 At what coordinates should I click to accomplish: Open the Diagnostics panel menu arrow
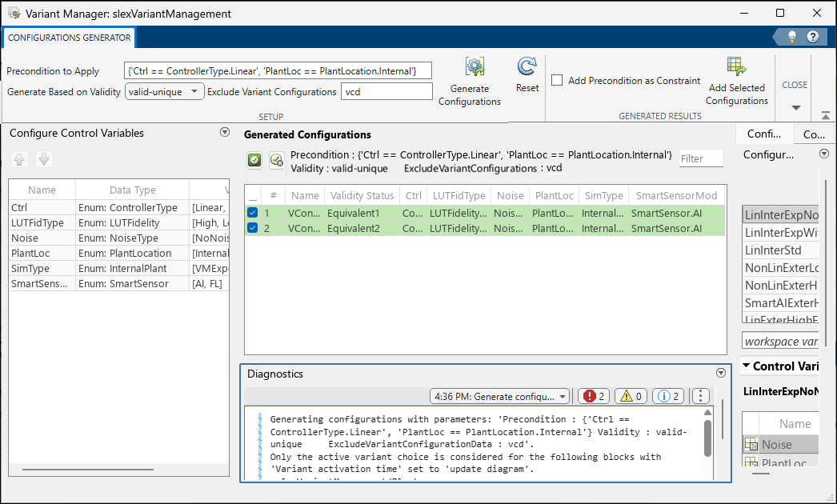(721, 373)
